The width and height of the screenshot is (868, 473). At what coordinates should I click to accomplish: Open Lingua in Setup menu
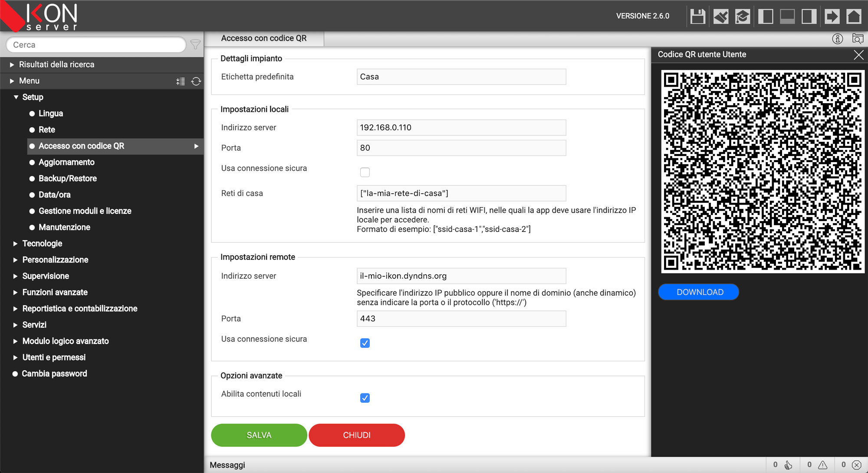point(51,114)
